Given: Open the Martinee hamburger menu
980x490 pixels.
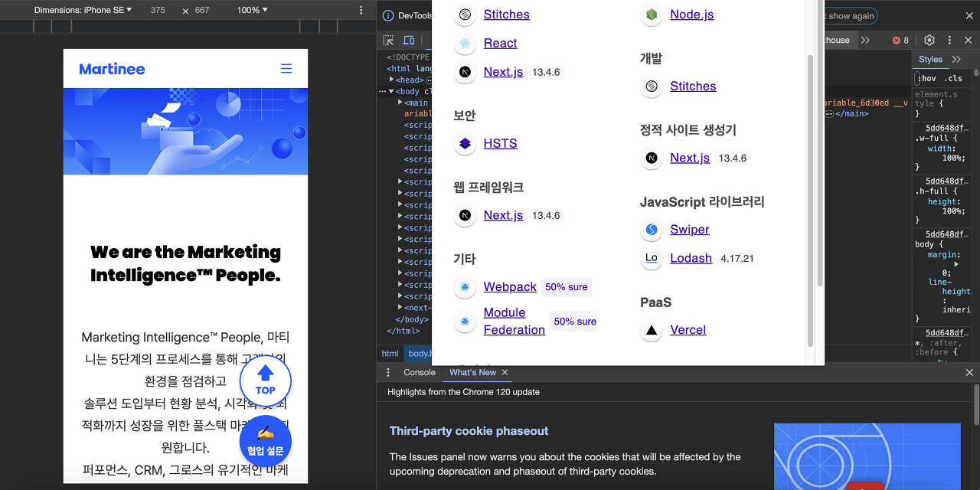Looking at the screenshot, I should click(286, 69).
